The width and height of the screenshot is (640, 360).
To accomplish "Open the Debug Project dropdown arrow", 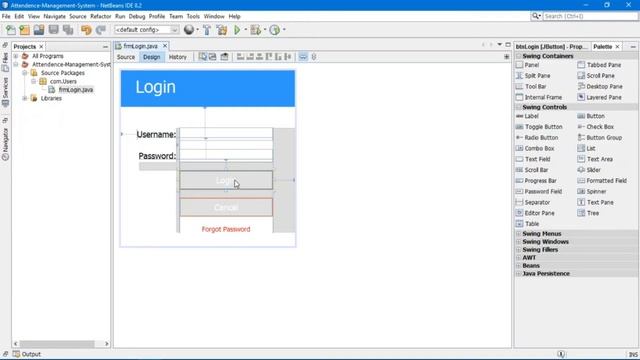I will (x=264, y=30).
